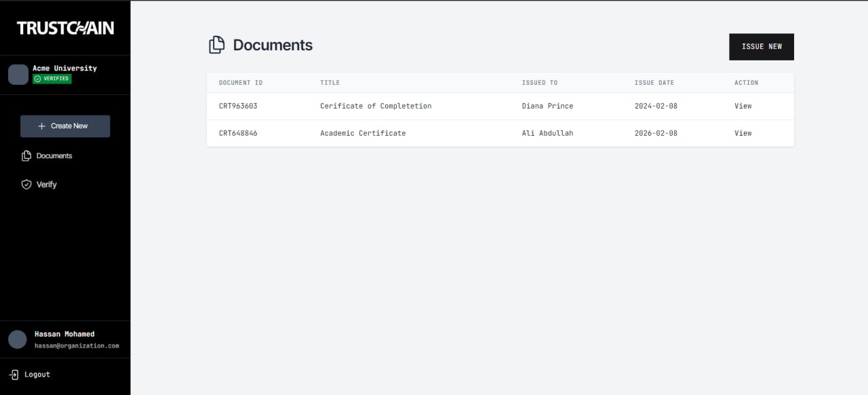Viewport: 868px width, 395px height.
Task: Click the Documents sidebar icon
Action: click(x=26, y=156)
